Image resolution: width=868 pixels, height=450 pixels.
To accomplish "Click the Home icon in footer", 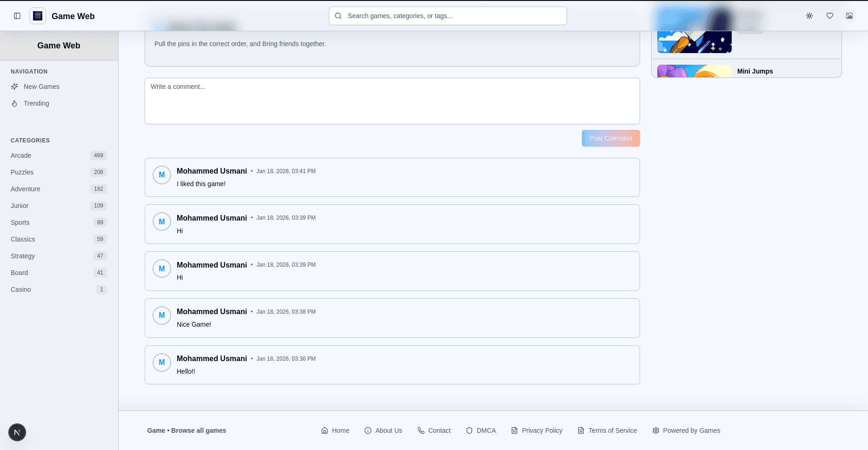I will tap(325, 430).
